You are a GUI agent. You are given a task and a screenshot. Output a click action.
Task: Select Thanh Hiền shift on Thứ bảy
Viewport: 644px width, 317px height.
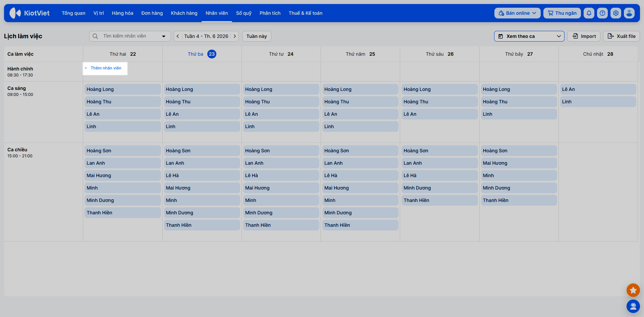518,200
